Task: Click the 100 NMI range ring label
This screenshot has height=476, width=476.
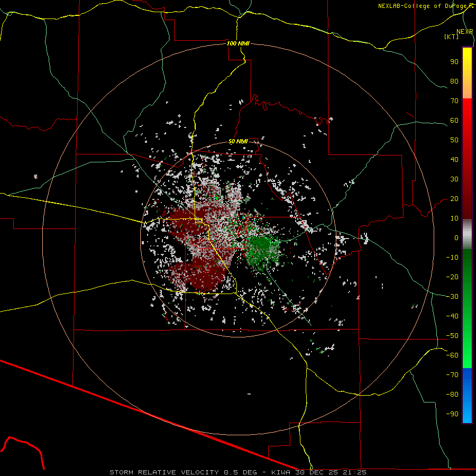Action: pyautogui.click(x=238, y=43)
